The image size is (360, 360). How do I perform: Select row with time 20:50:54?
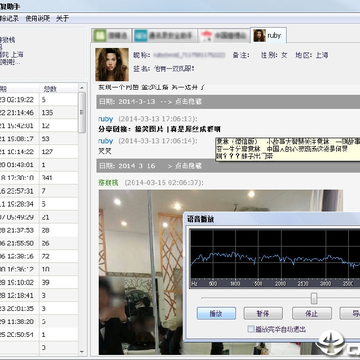tap(39, 335)
